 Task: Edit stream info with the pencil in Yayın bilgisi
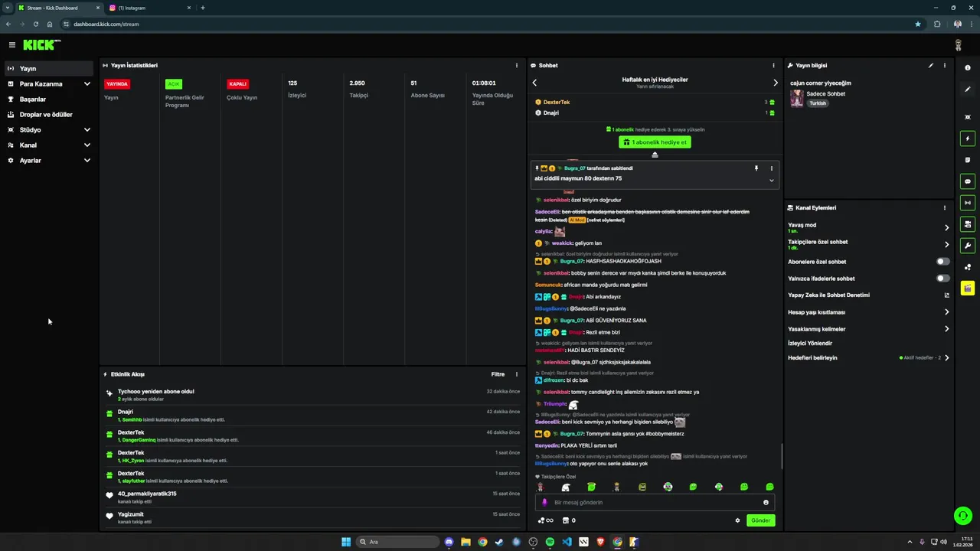click(x=931, y=66)
